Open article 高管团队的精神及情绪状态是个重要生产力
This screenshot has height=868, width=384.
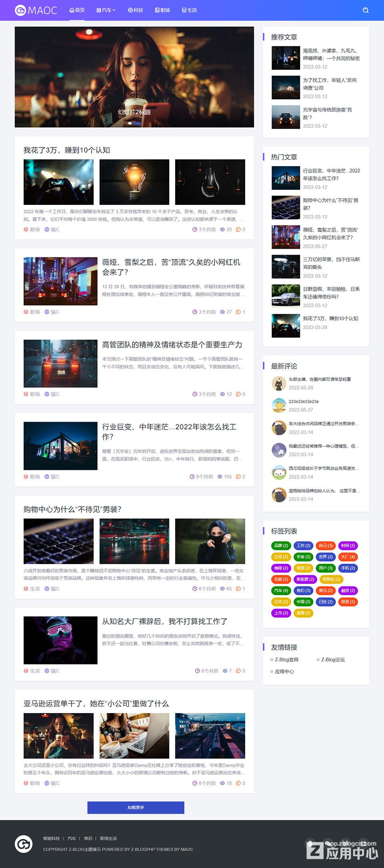172,345
